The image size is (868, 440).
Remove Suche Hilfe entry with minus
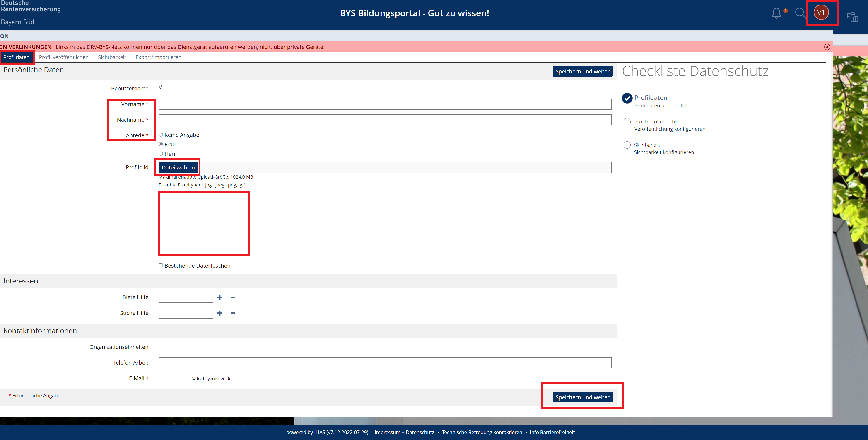tap(233, 313)
